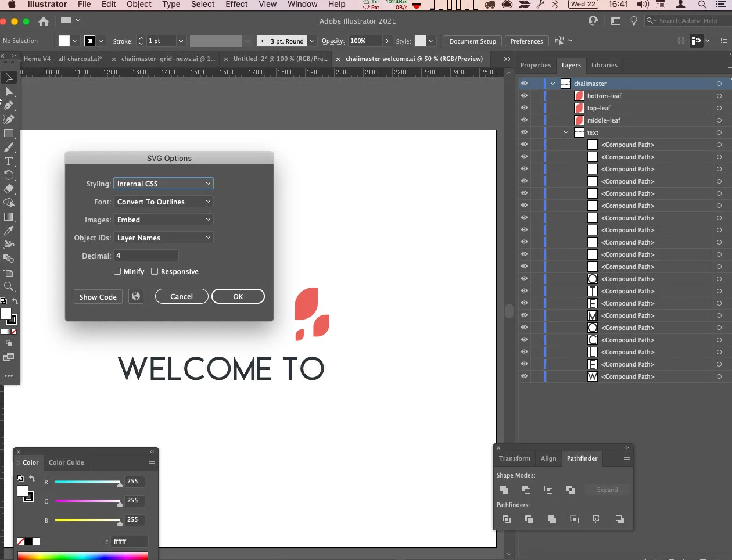Select the Shape Builder tool

click(9, 203)
